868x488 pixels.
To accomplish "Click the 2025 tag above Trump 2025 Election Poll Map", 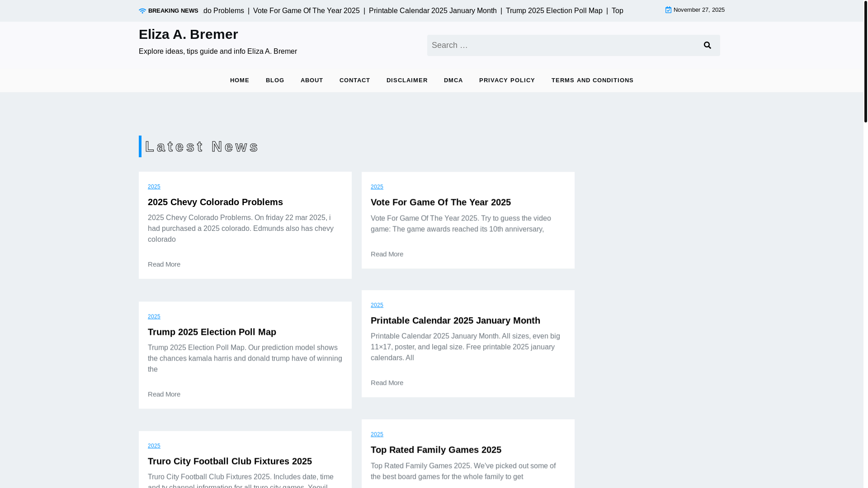I will pos(154,316).
